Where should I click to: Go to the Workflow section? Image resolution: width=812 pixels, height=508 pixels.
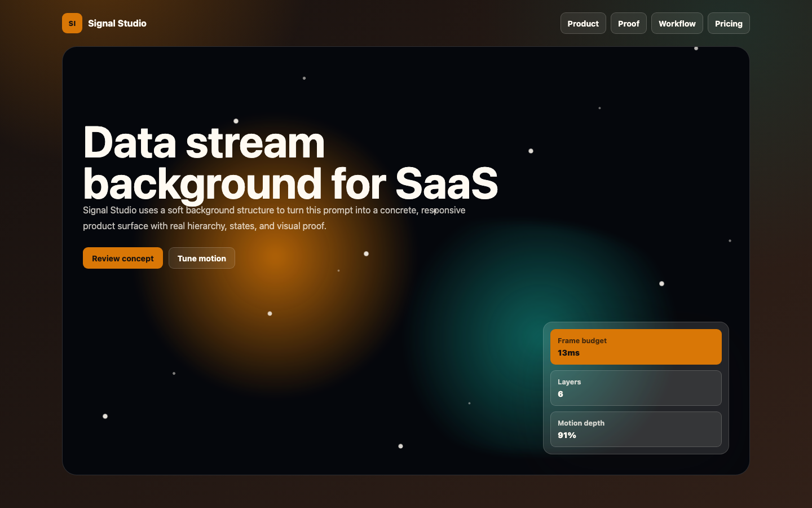[677, 23]
